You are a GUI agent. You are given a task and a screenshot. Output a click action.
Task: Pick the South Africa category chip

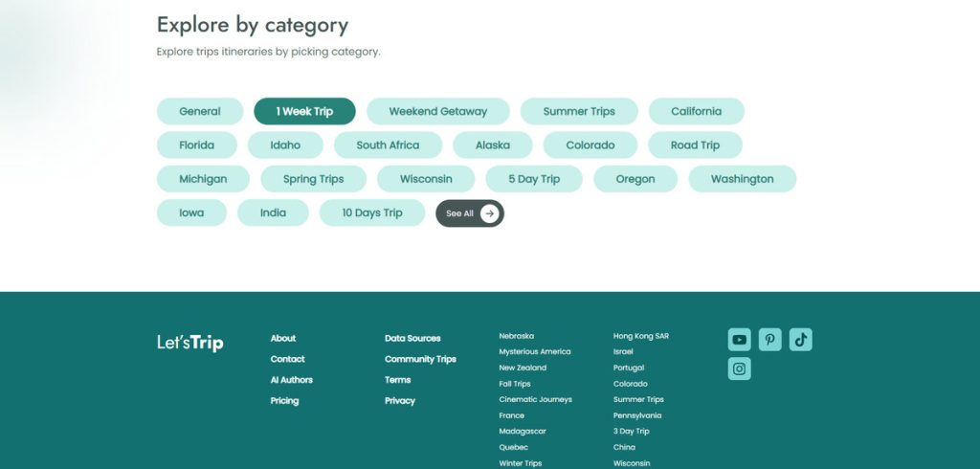(388, 145)
